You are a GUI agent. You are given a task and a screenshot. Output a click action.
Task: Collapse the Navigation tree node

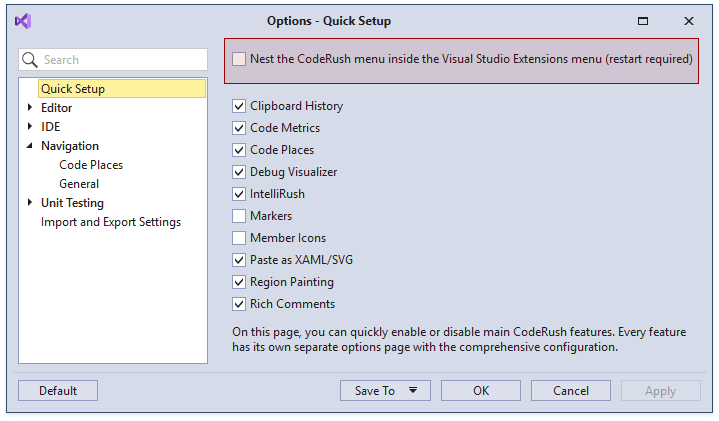coord(30,146)
